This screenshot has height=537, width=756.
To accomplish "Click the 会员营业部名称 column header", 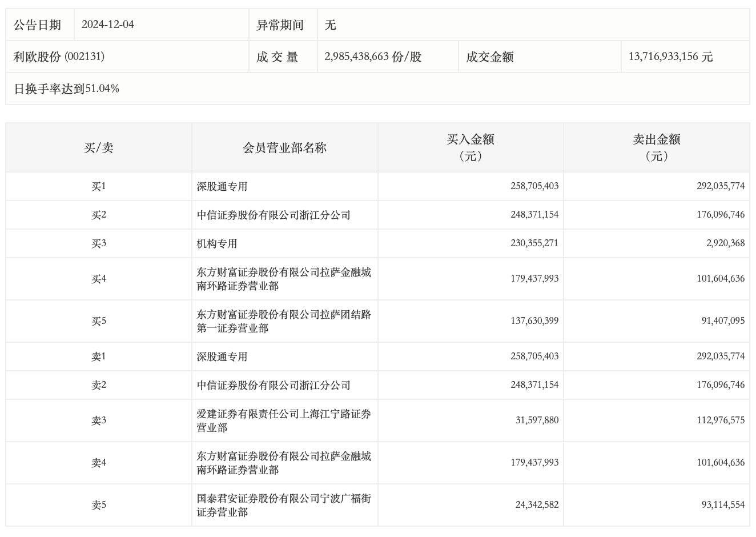I will (284, 147).
